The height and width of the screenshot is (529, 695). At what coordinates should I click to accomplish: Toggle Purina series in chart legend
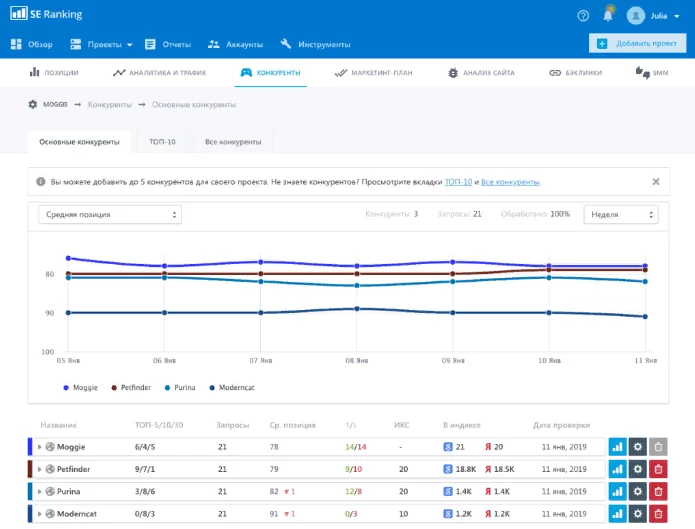(180, 388)
